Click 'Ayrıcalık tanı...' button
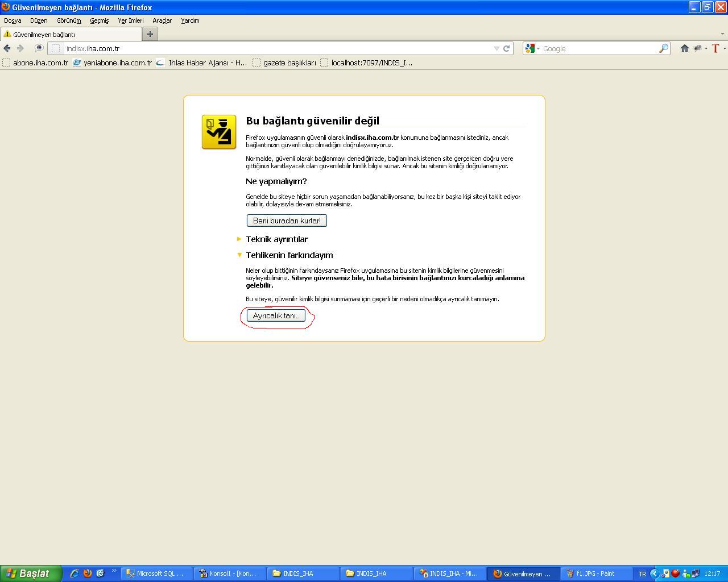 pos(276,315)
